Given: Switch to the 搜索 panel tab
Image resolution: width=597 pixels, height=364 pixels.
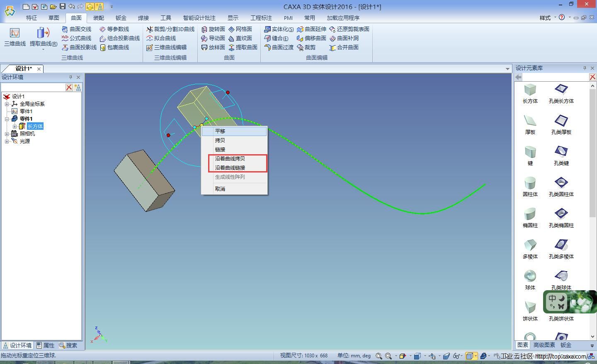Looking at the screenshot, I should pyautogui.click(x=68, y=345).
